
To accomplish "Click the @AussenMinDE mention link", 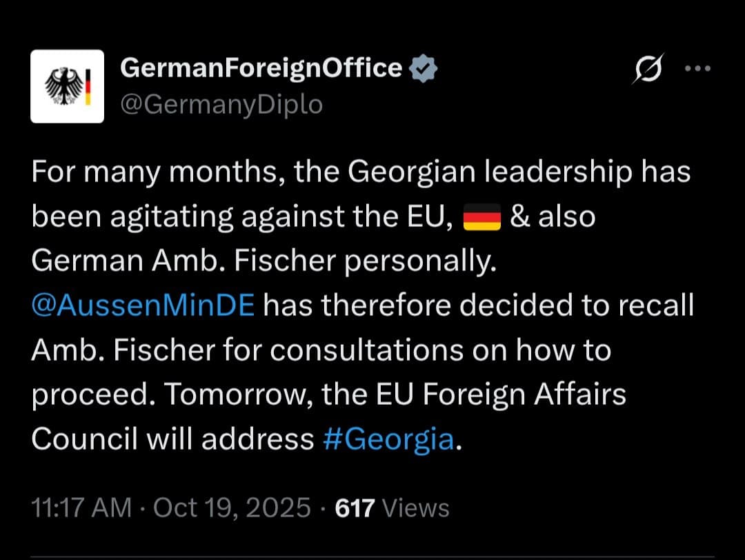I will [x=143, y=306].
